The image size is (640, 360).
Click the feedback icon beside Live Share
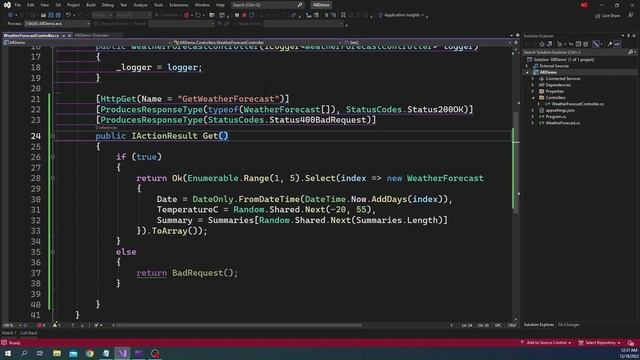[631, 15]
